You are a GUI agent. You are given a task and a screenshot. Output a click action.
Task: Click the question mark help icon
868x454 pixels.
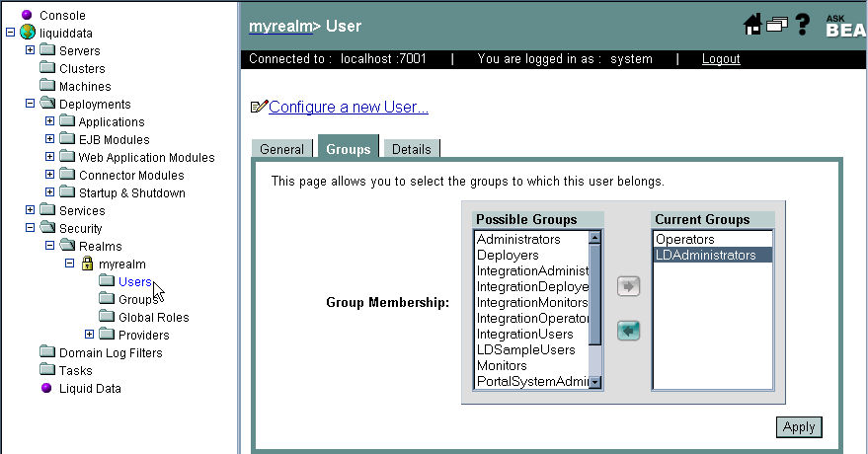pyautogui.click(x=802, y=25)
